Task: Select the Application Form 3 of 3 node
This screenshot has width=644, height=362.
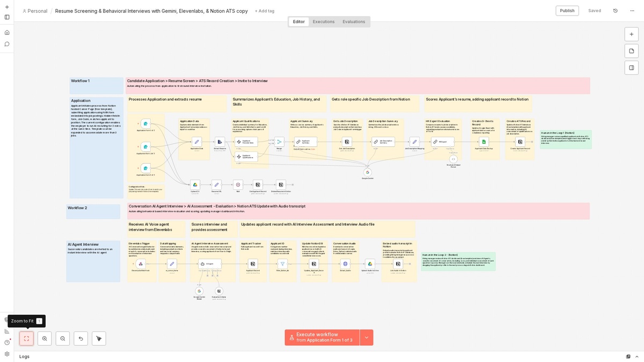Action: tap(145, 168)
